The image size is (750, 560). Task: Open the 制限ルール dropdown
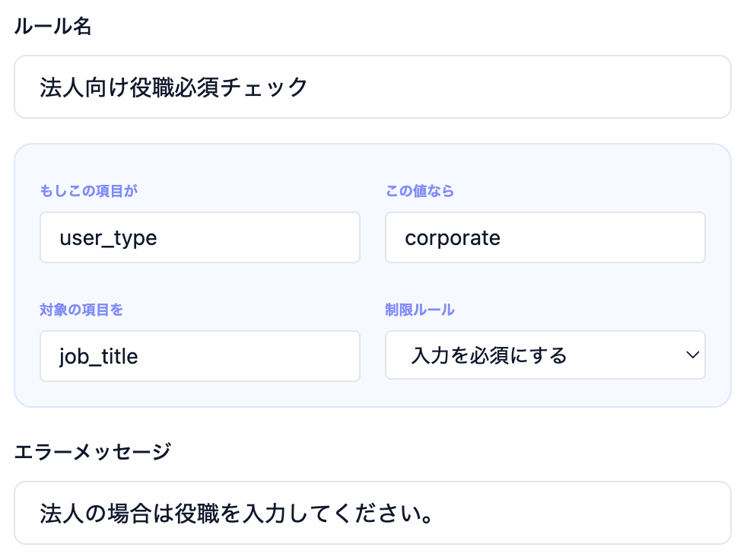(x=545, y=355)
